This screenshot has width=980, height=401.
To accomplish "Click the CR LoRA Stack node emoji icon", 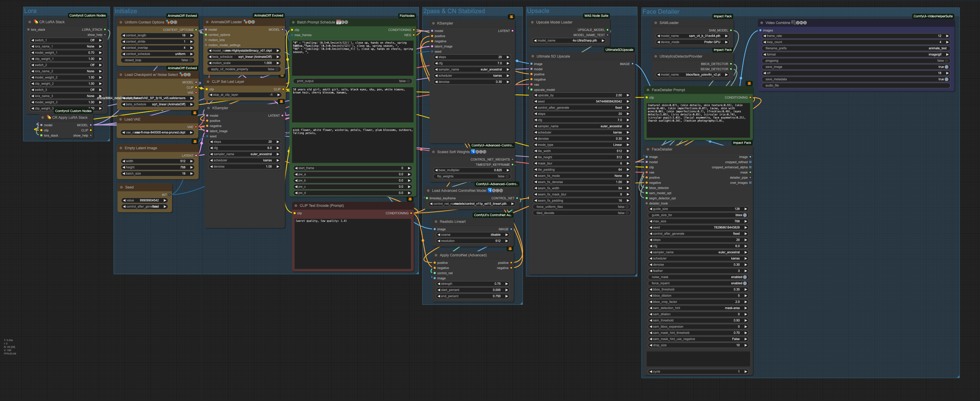I will pyautogui.click(x=36, y=22).
